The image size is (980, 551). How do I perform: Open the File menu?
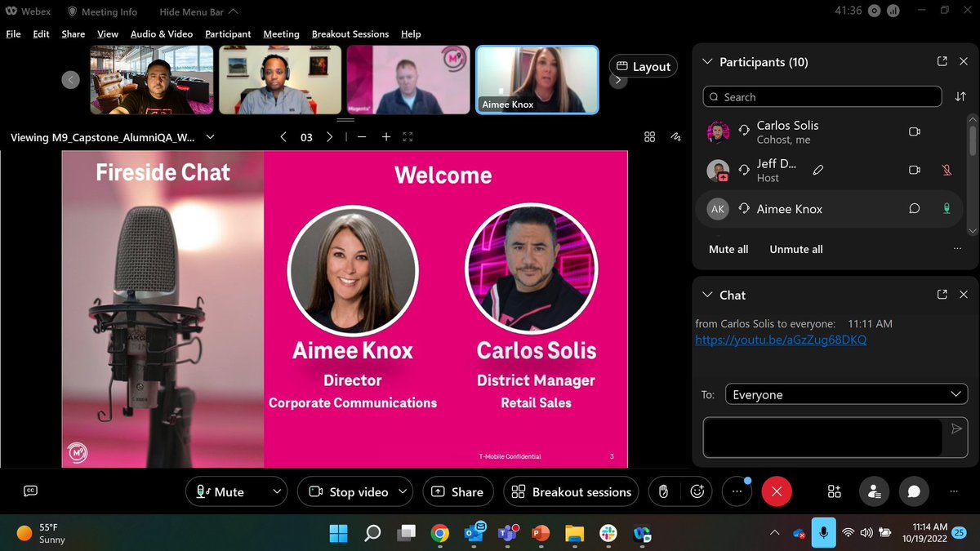click(13, 33)
